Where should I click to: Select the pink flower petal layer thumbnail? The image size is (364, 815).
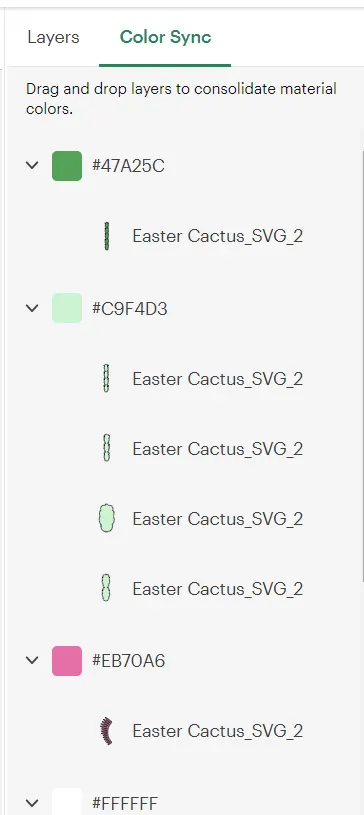[x=107, y=731]
